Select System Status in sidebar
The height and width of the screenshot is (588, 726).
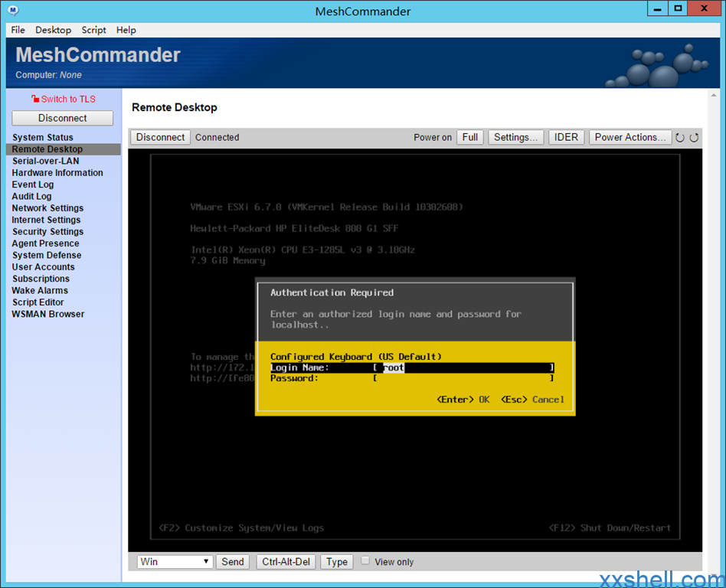(43, 138)
